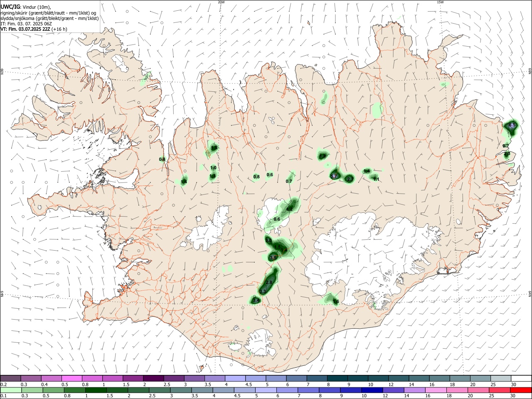Click the 3.5 precipitation value on the map

click(273, 258)
